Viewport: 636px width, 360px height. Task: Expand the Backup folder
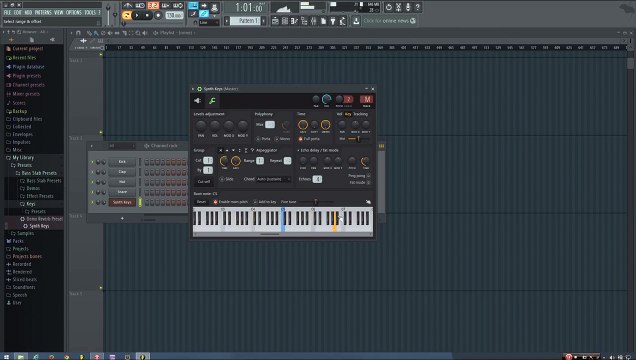point(19,111)
